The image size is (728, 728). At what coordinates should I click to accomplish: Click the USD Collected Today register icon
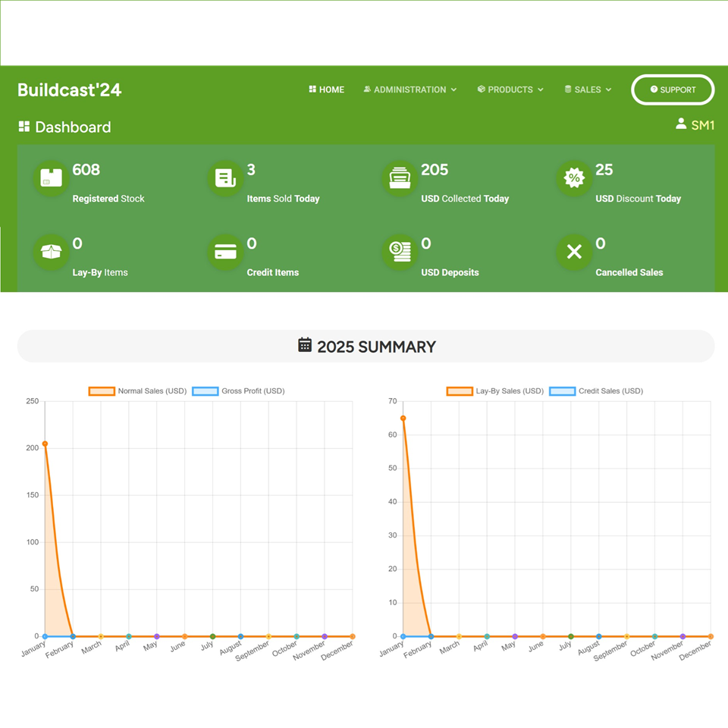pyautogui.click(x=400, y=179)
